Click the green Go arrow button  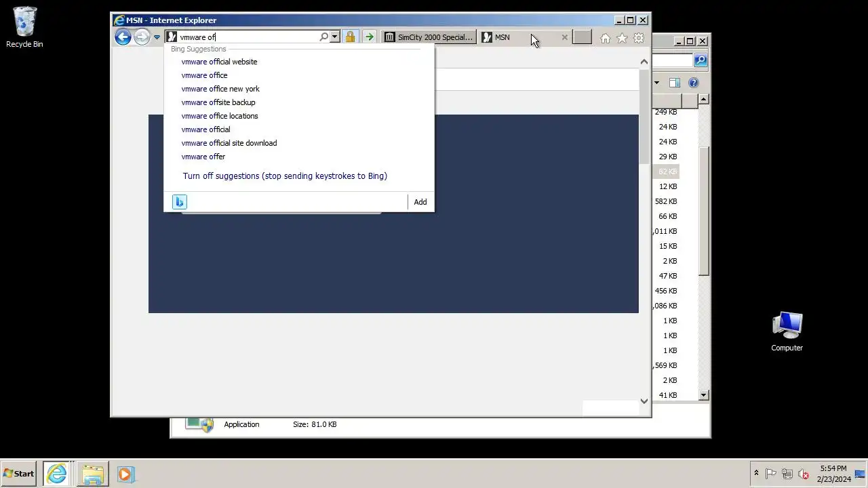369,37
